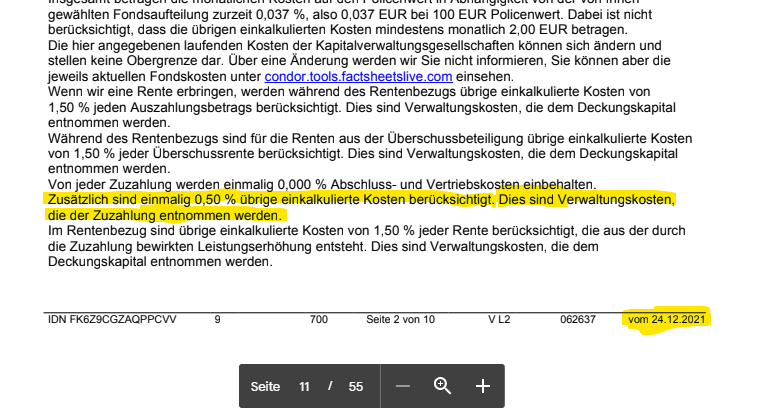The width and height of the screenshot is (759, 415).
Task: Click line starting 'die Zuzahlung bewirkten Leistungserhöhung'
Action: [x=323, y=246]
